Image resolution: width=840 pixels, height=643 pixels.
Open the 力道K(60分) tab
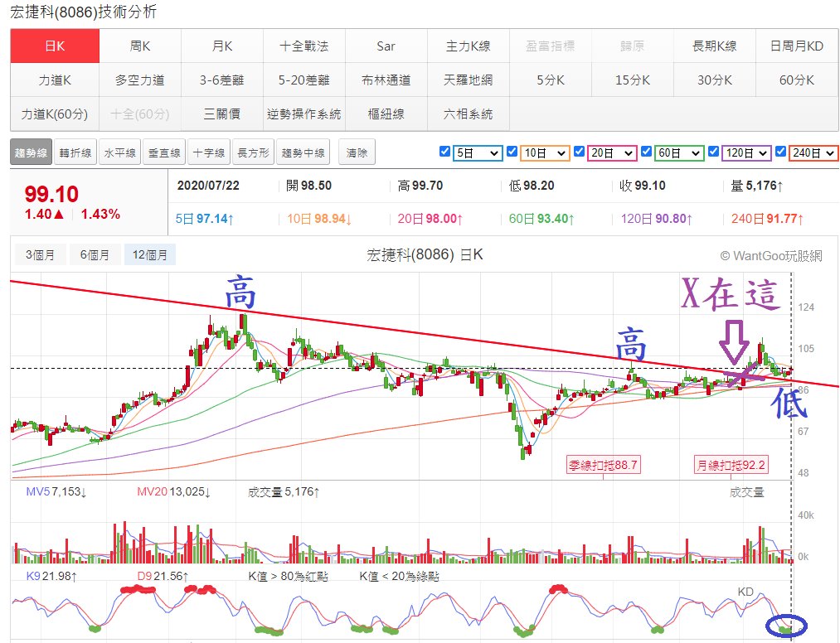tap(55, 114)
